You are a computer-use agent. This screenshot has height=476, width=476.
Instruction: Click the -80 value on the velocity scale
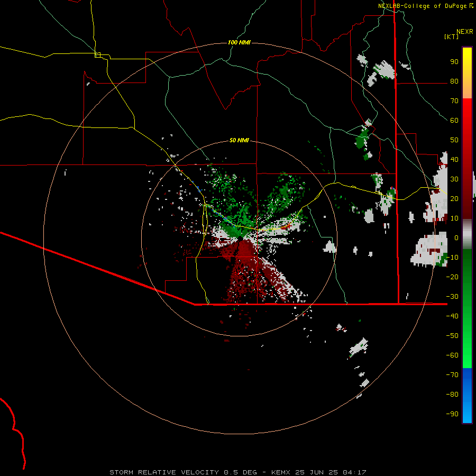[x=452, y=395]
